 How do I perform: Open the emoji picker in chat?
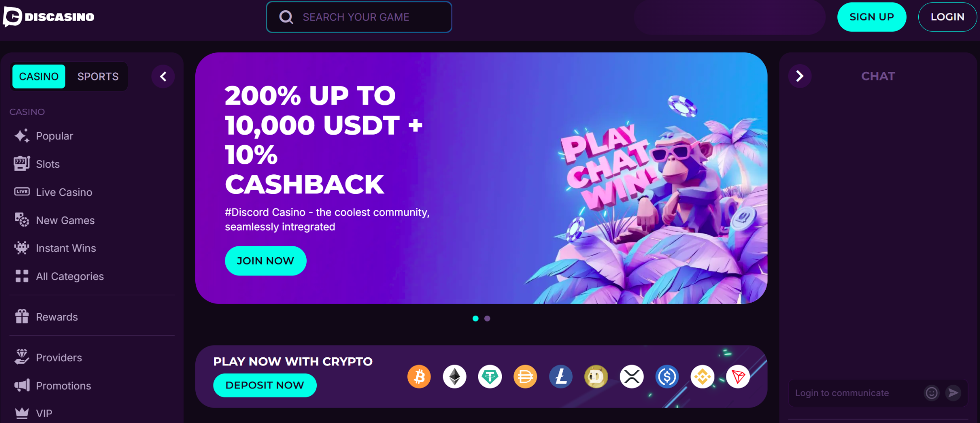coord(932,393)
